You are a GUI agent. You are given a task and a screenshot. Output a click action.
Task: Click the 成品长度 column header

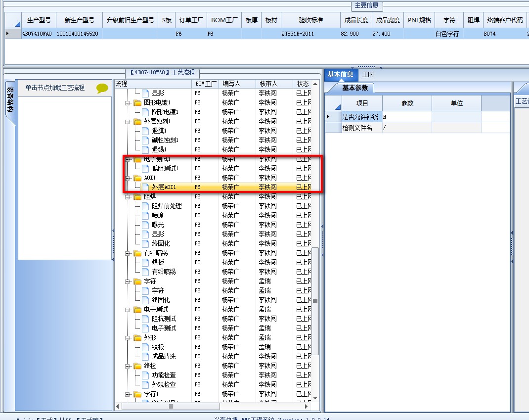356,20
